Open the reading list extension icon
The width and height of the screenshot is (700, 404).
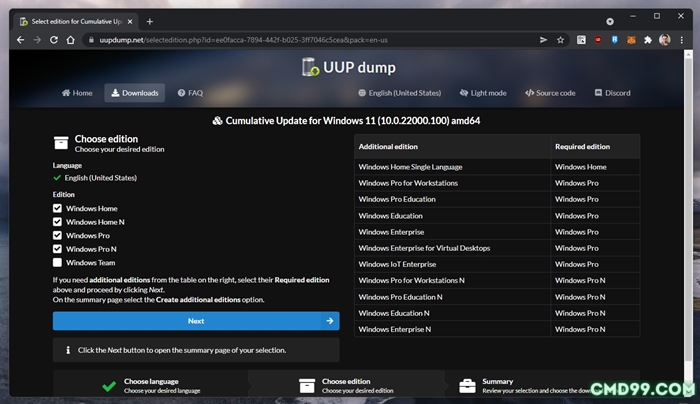coord(581,40)
